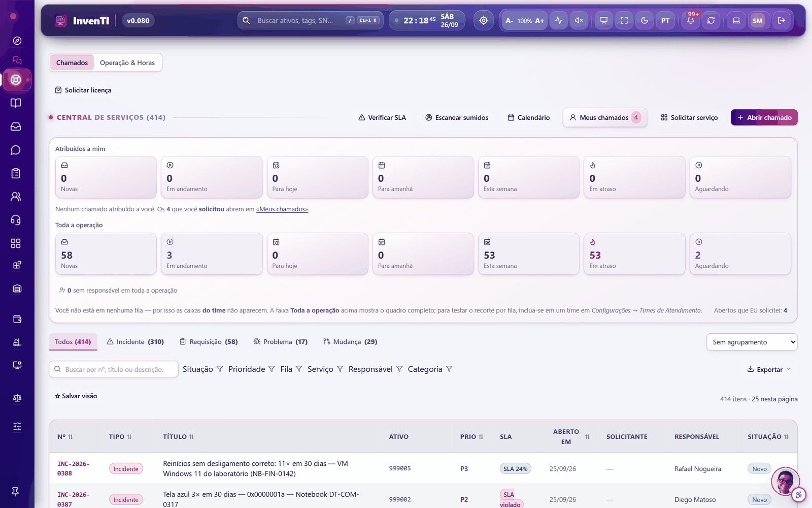Screen dimensions: 812x508
Task: Toggle fullscreen mode icon
Action: pyautogui.click(x=624, y=20)
